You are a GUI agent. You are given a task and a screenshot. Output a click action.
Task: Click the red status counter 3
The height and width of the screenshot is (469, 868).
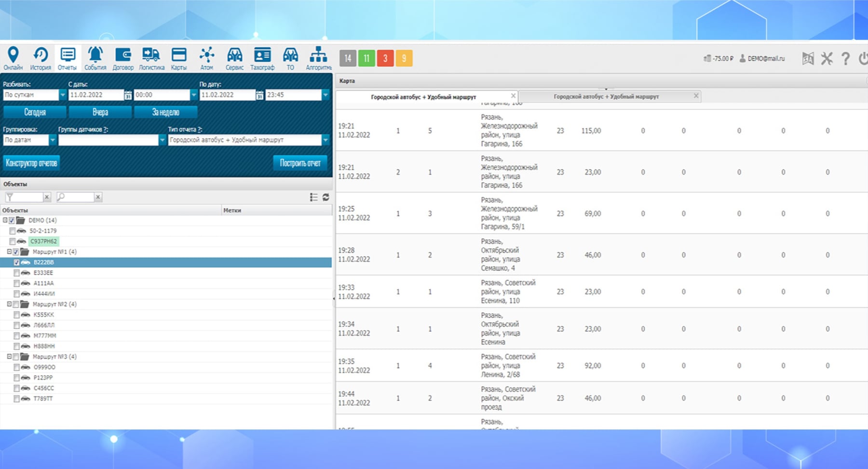point(385,58)
